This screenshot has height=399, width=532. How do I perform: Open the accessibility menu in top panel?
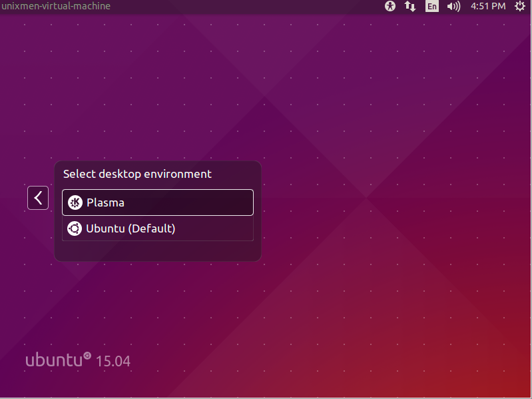(390, 6)
